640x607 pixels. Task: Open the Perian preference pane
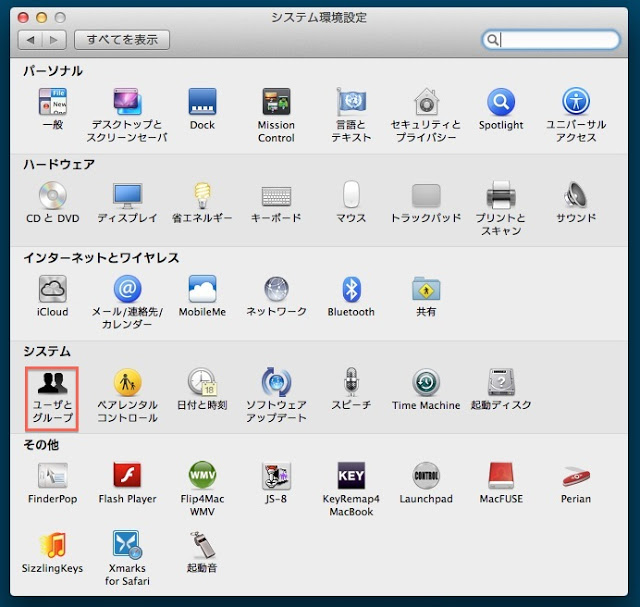[x=576, y=483]
